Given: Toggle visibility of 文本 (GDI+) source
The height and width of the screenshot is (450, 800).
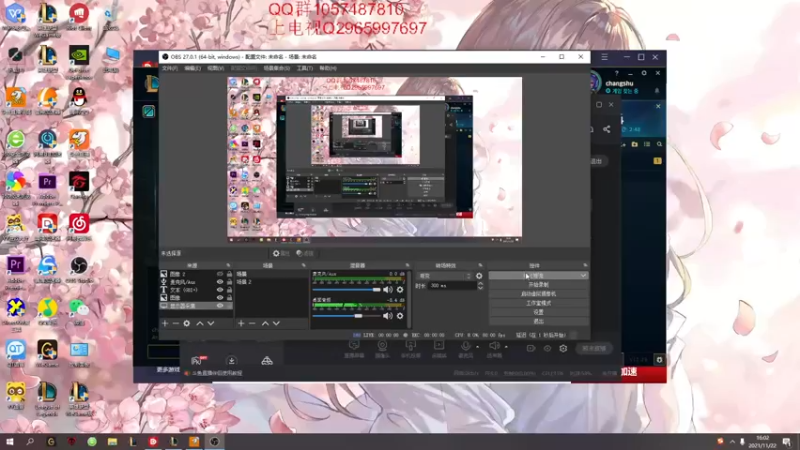Looking at the screenshot, I should [x=220, y=290].
